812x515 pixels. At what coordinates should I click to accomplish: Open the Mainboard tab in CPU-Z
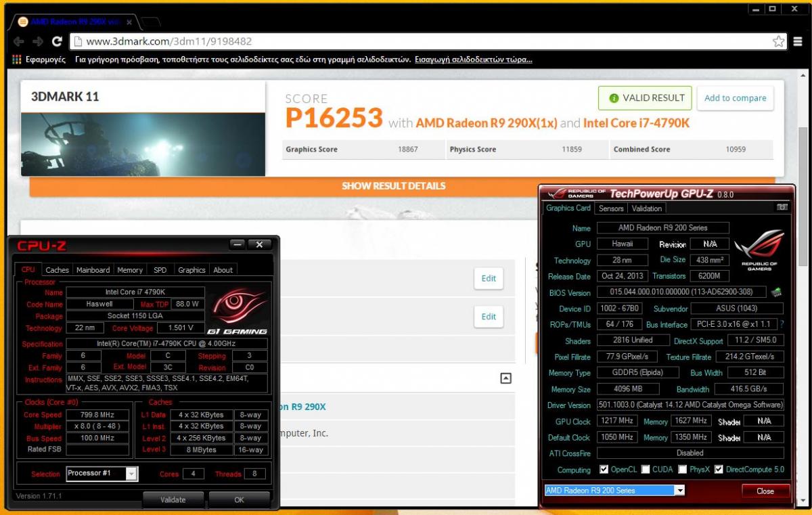[x=93, y=270]
